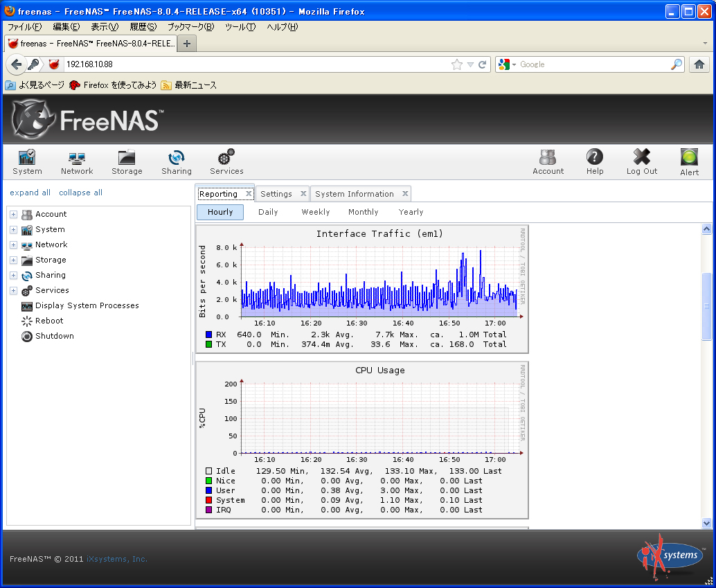Click the address bar URL field
716x588 pixels.
point(256,64)
